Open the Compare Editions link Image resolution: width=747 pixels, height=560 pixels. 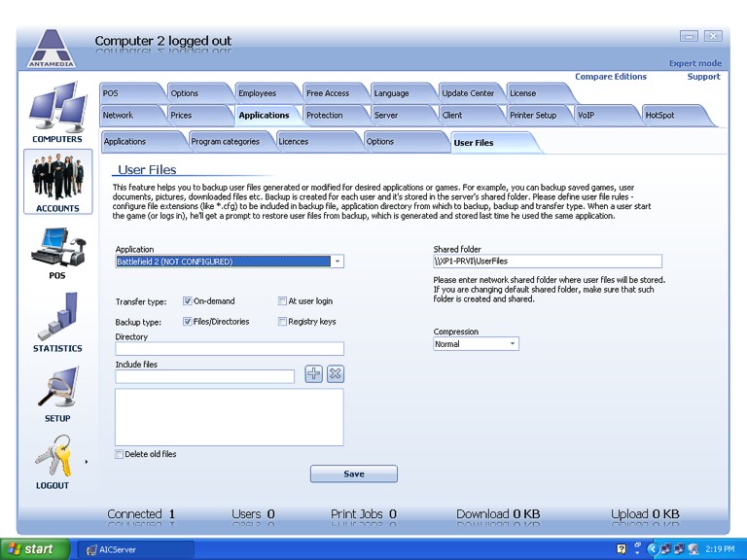coord(611,77)
